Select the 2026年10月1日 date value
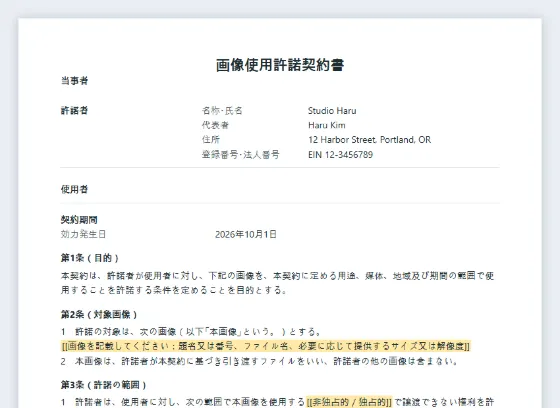 (246, 234)
